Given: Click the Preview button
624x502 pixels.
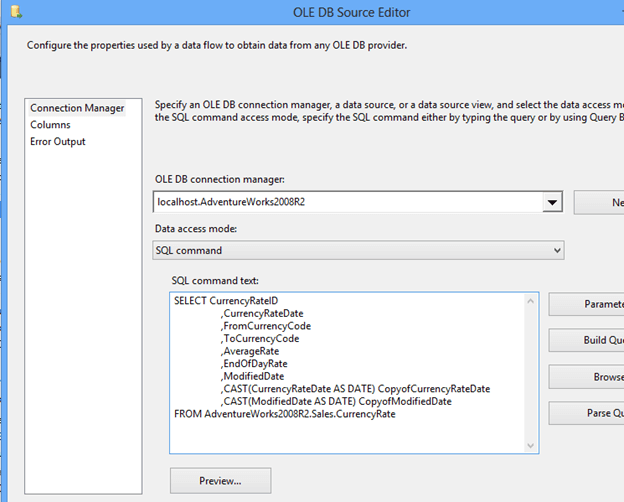Looking at the screenshot, I should [x=220, y=481].
